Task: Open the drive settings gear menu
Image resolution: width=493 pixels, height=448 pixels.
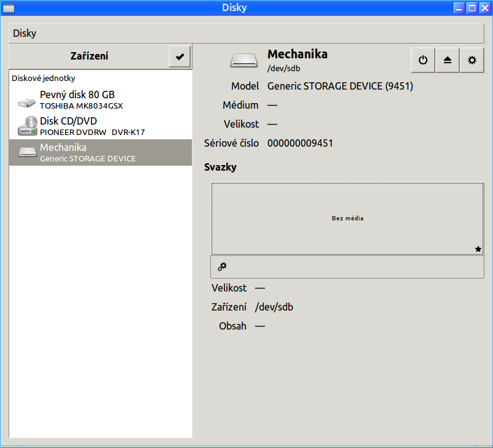Action: coord(472,60)
